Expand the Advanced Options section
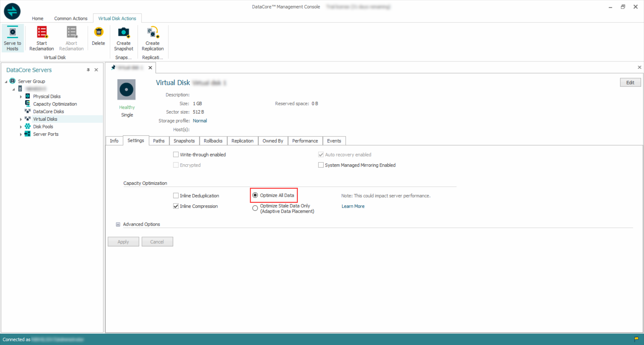 click(x=118, y=224)
